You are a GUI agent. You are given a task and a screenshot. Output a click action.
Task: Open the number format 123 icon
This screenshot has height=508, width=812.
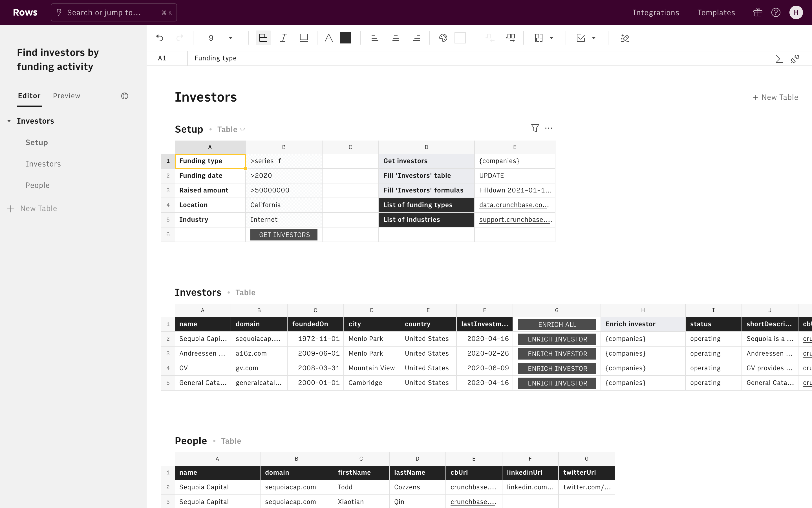point(539,38)
